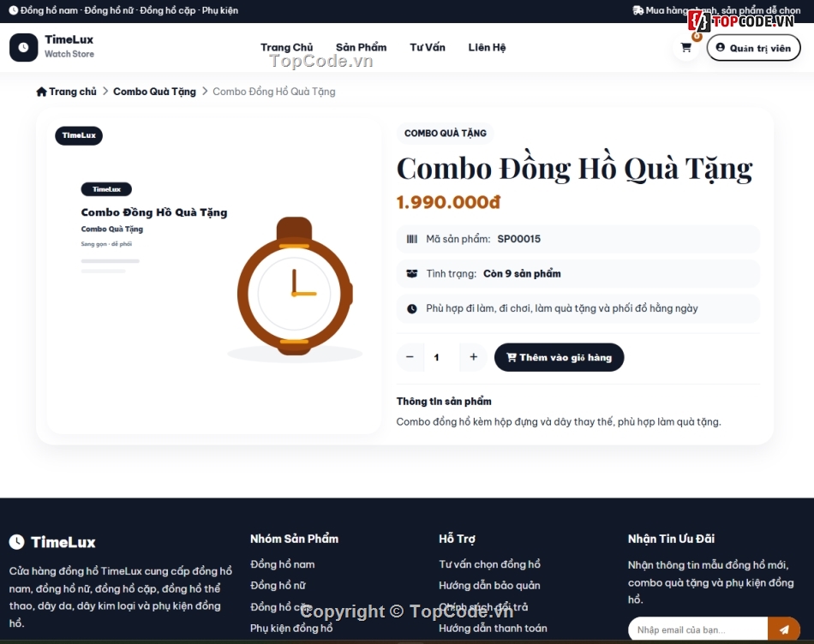Click product code SP00015
This screenshot has width=814, height=644.
[519, 239]
